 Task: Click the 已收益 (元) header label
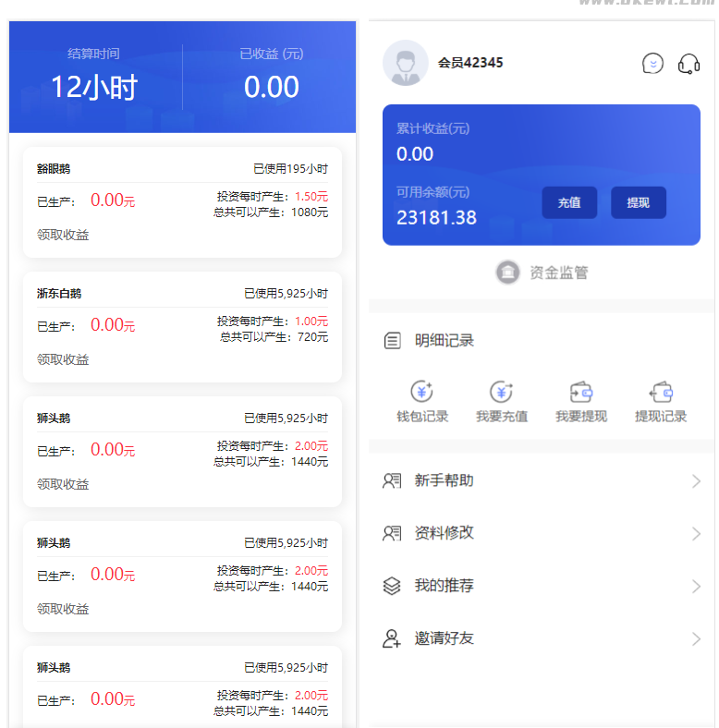tap(272, 54)
